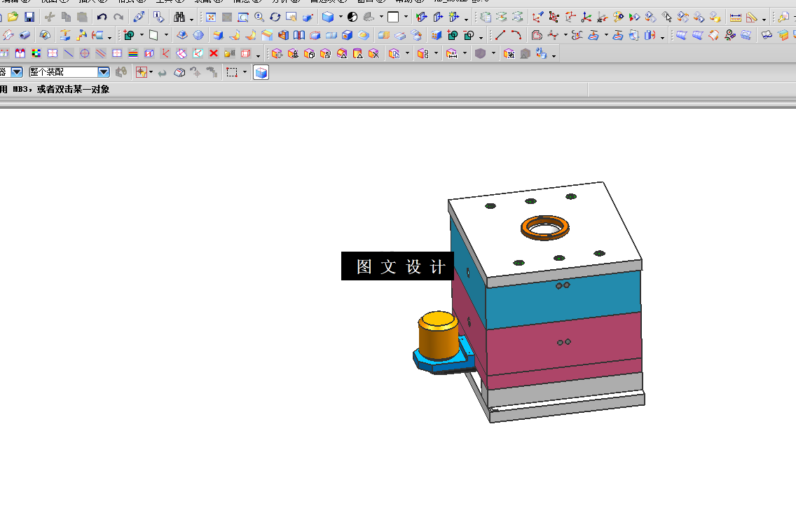Redo the last undone action
The width and height of the screenshot is (796, 532).
click(x=118, y=18)
